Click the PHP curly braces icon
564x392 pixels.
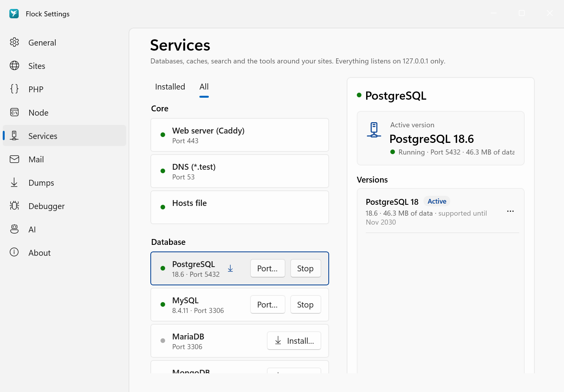[x=14, y=89]
